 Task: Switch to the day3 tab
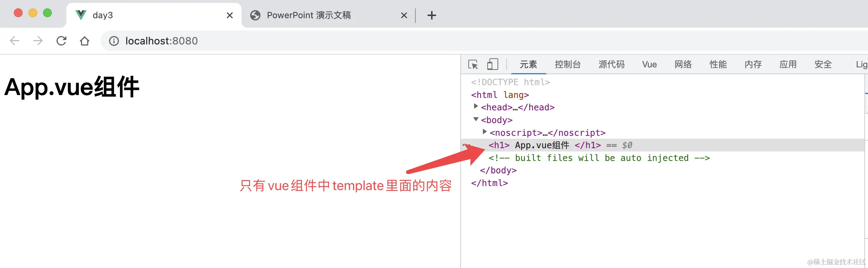point(154,15)
